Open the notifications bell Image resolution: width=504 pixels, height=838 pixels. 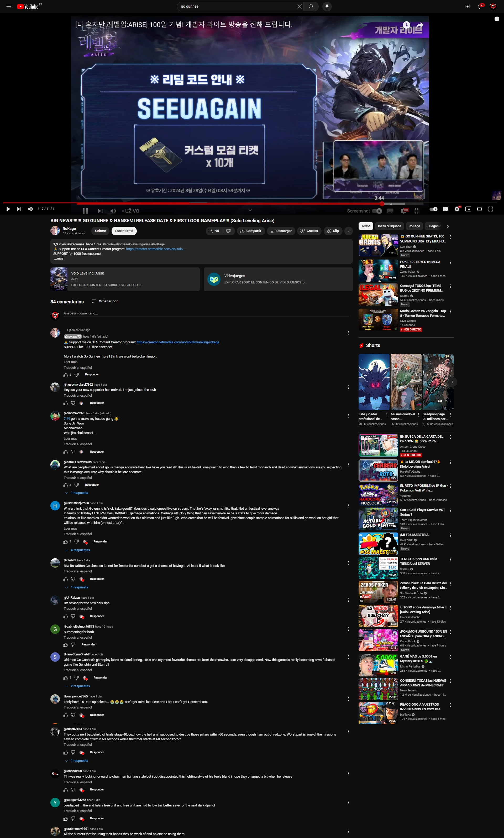point(480,7)
